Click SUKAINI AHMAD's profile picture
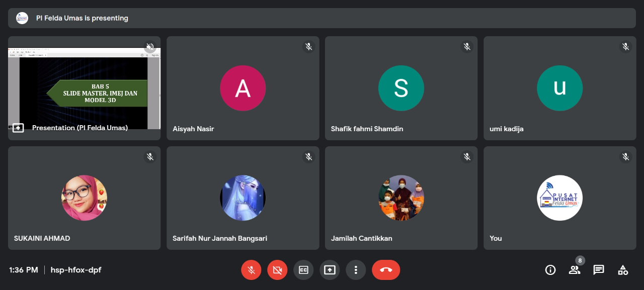 (84, 198)
